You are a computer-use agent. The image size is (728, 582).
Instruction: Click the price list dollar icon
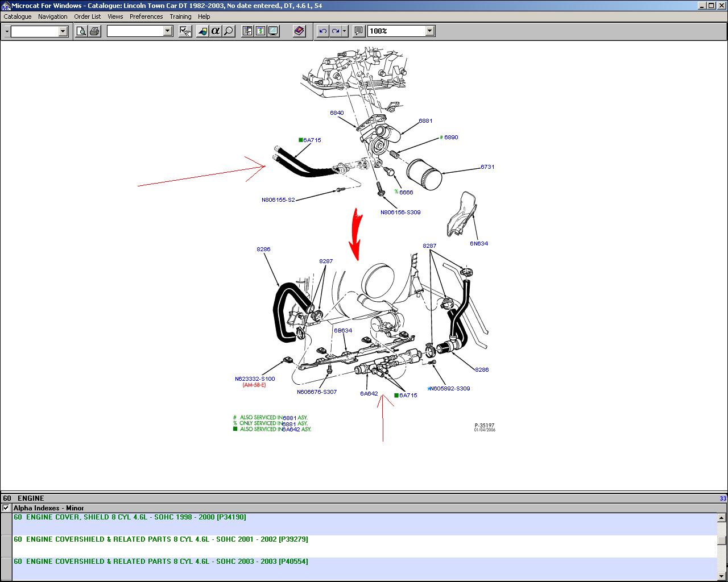(260, 31)
